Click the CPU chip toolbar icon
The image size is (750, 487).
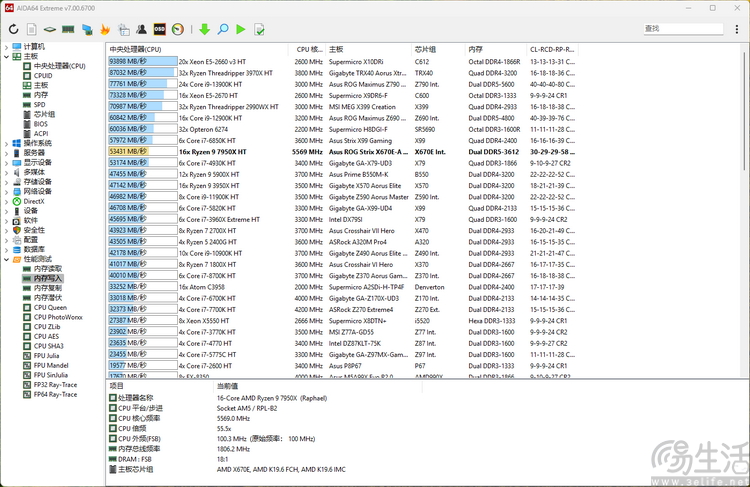point(50,30)
